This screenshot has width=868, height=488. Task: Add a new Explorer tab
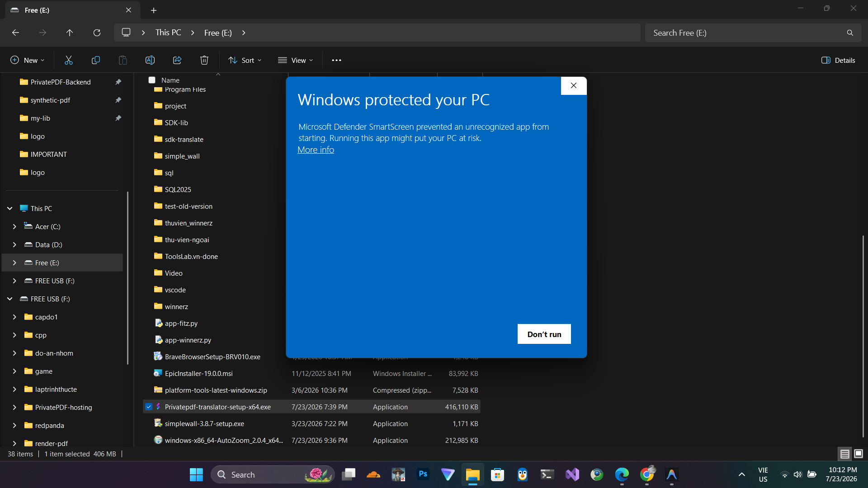[154, 10]
